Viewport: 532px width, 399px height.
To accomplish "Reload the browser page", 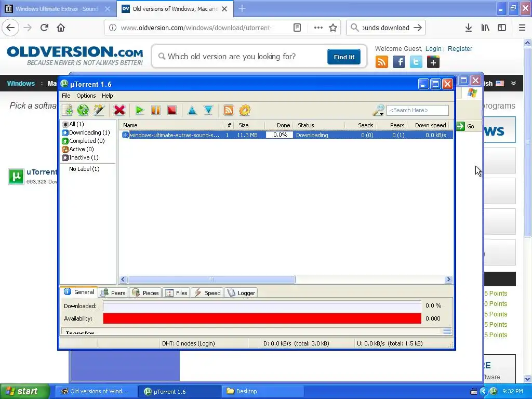I will click(44, 28).
